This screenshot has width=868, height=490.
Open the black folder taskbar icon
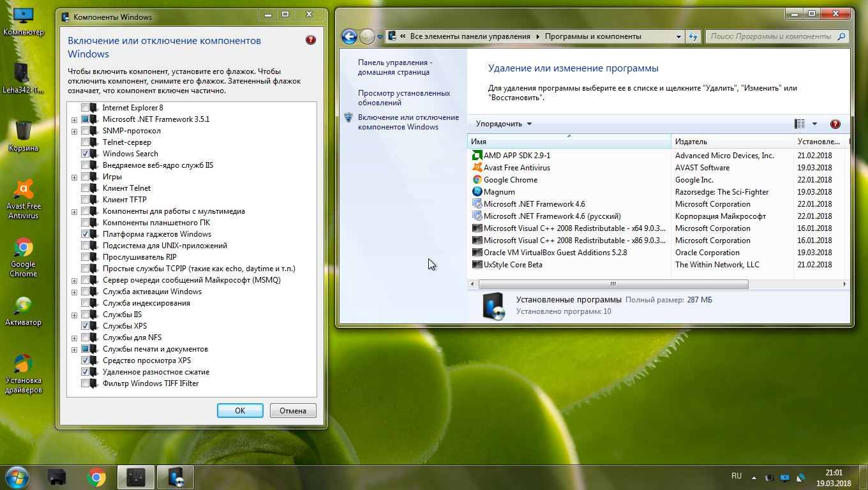coord(57,477)
